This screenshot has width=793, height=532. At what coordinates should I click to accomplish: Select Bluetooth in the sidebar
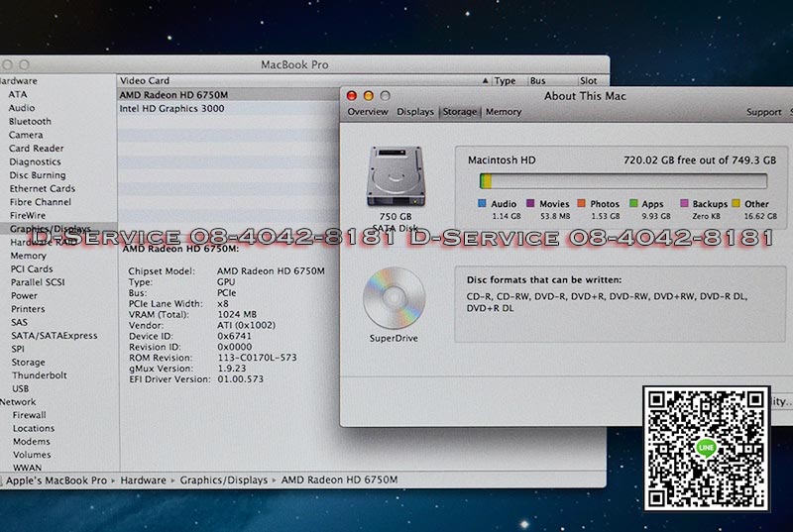pyautogui.click(x=30, y=121)
